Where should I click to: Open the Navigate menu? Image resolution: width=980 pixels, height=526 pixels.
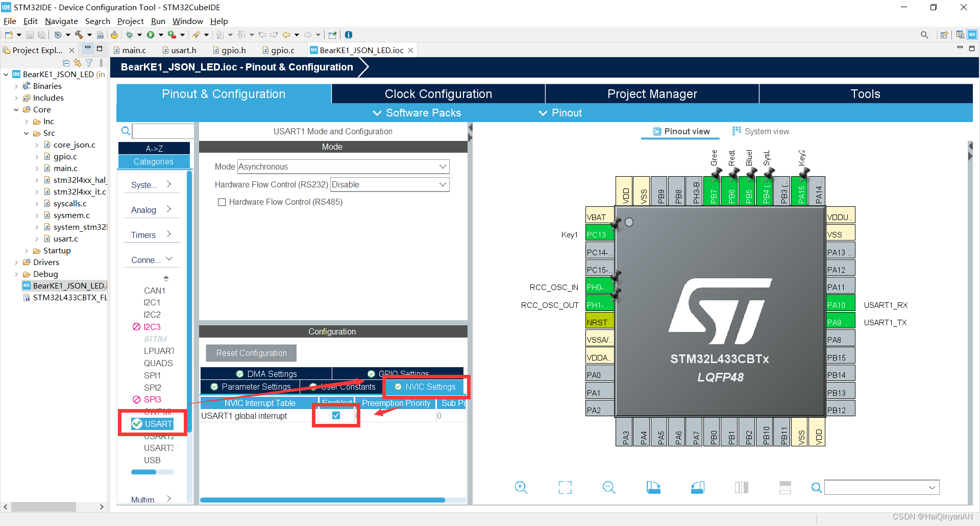coord(61,21)
